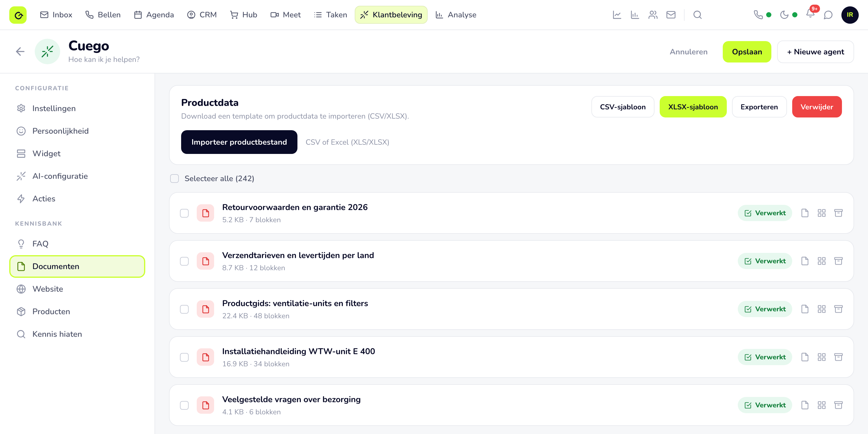
Task: Open the CRM tab
Action: pyautogui.click(x=202, y=15)
